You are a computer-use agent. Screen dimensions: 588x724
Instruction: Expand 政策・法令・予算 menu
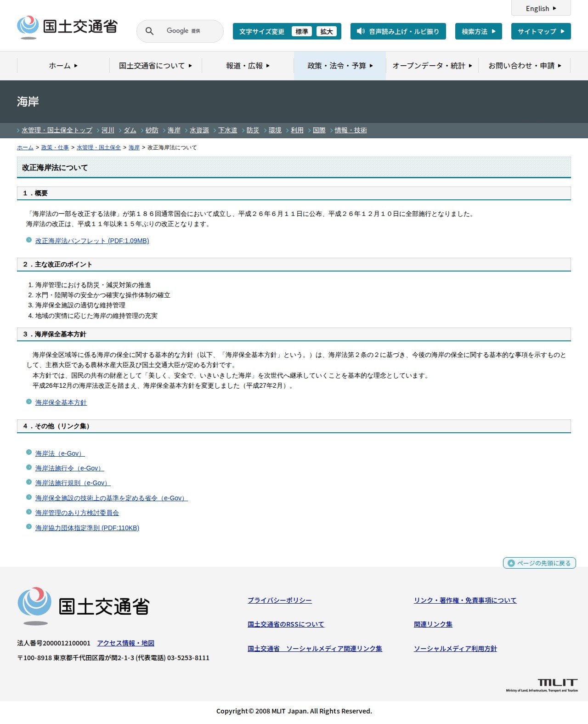pyautogui.click(x=340, y=66)
